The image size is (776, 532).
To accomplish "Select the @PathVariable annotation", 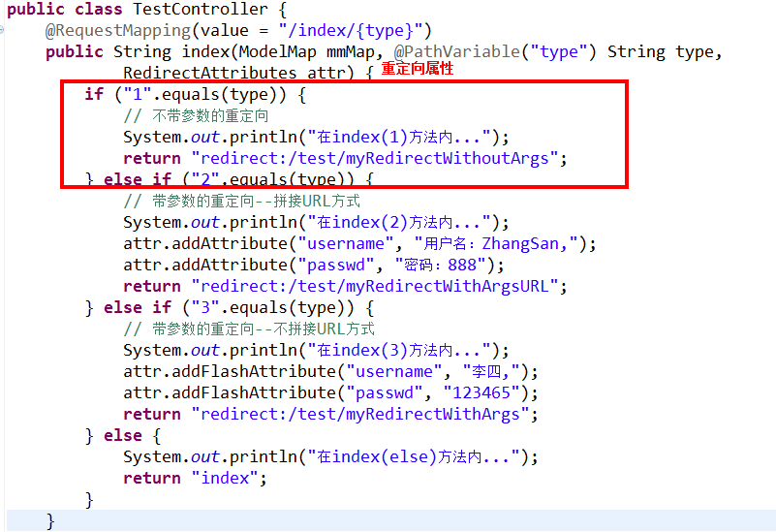I will (x=457, y=52).
